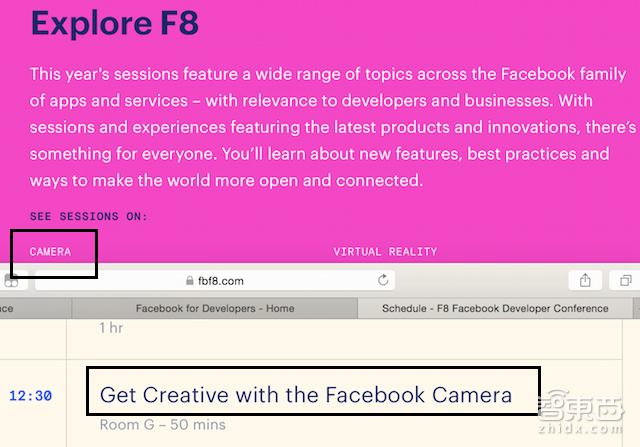Click the zhidx.com watermark logo
640x447 pixels.
[588, 410]
